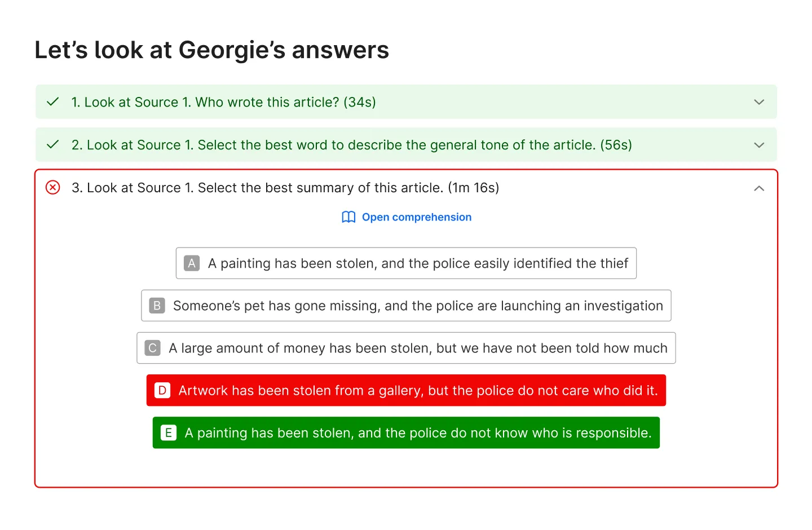Click the open book comprehension icon
Screen dimensions: 812x530
[348, 217]
